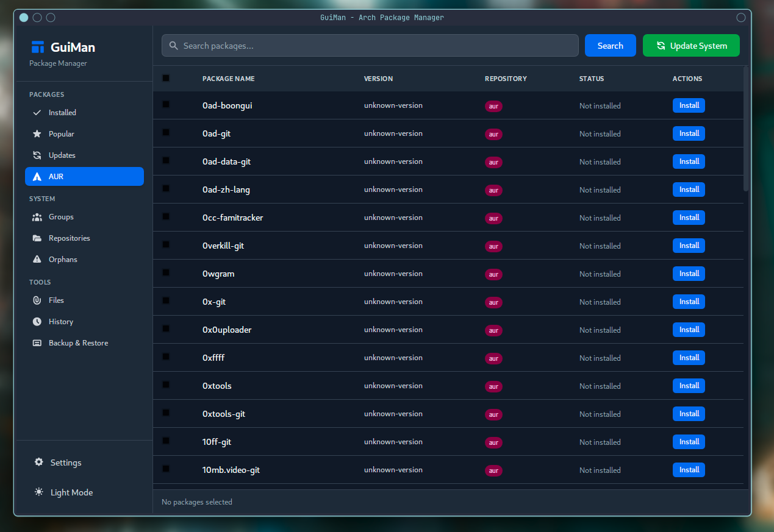
Task: Open the AUR section in sidebar
Action: pyautogui.click(x=84, y=177)
